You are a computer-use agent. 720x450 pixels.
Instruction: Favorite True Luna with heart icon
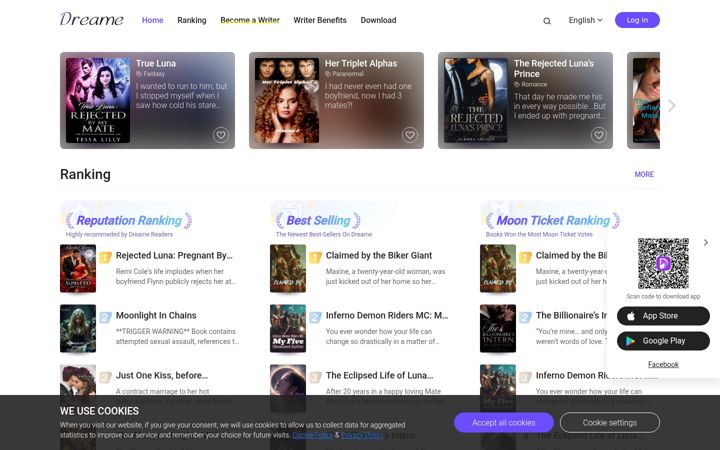(221, 135)
